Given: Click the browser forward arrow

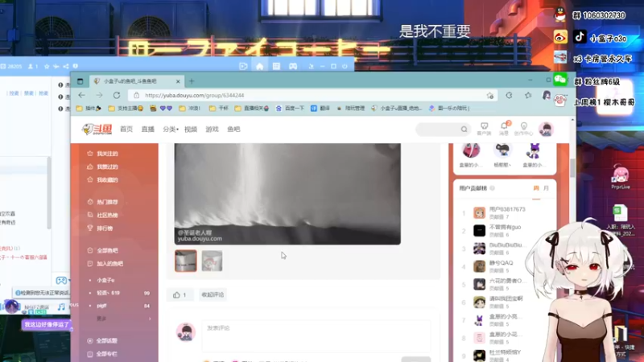Looking at the screenshot, I should (x=99, y=95).
